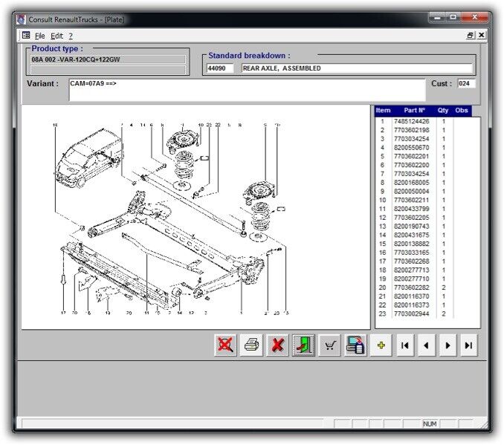Click the red X delete button
This screenshot has height=445, width=504.
tap(278, 345)
